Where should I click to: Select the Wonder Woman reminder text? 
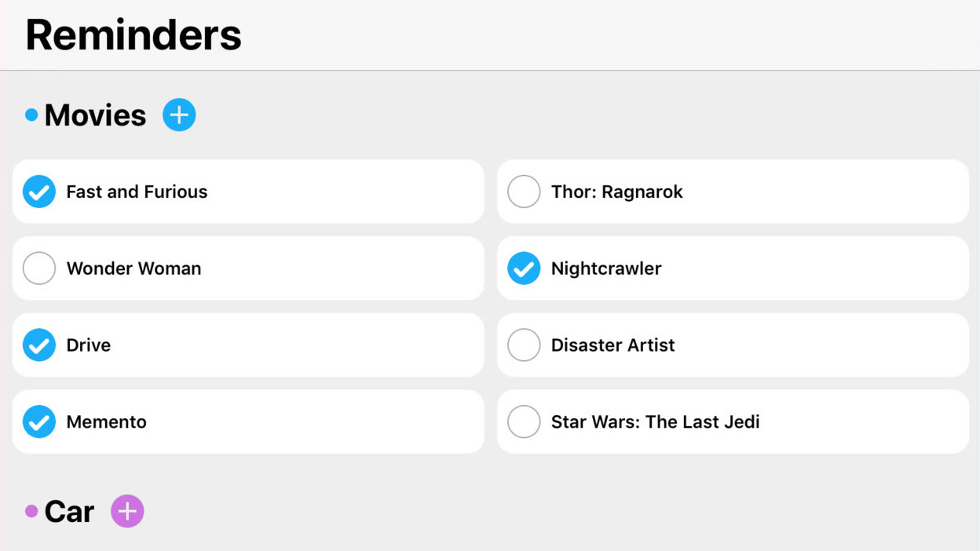pyautogui.click(x=133, y=268)
